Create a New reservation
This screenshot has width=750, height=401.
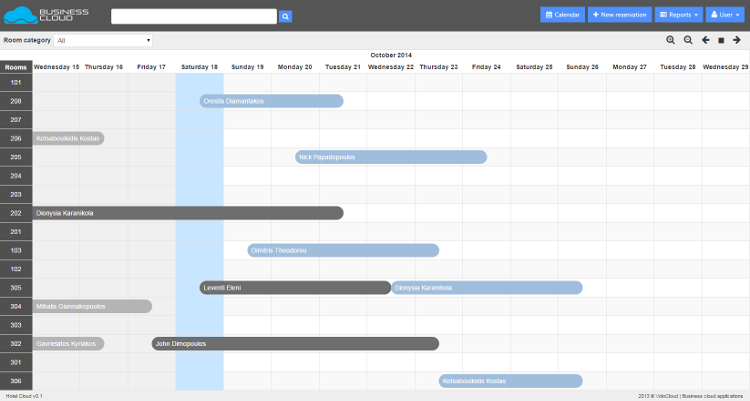pyautogui.click(x=620, y=15)
